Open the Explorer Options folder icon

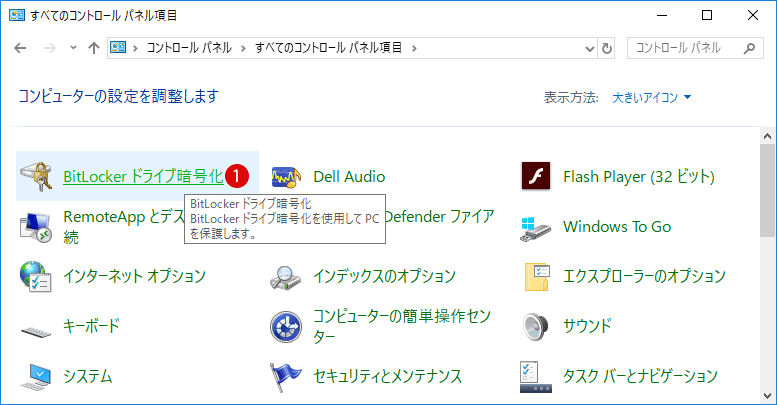tap(537, 277)
